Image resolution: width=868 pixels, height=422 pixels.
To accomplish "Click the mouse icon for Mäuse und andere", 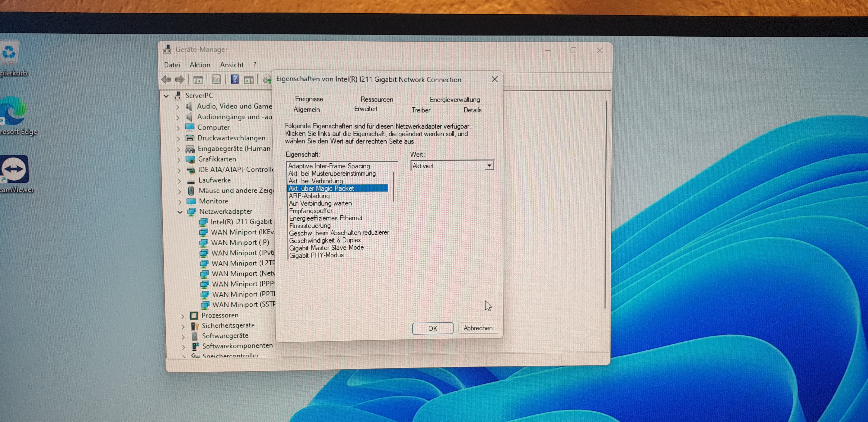I will pyautogui.click(x=191, y=191).
